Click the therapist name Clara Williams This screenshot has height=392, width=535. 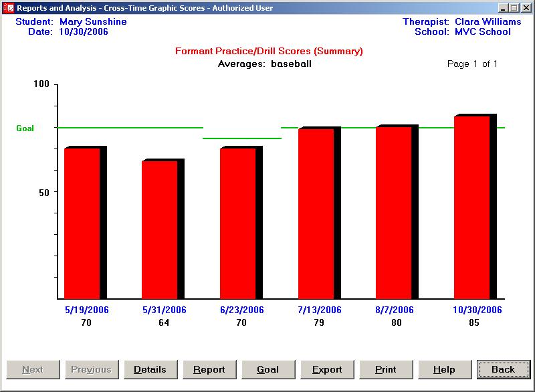click(488, 21)
